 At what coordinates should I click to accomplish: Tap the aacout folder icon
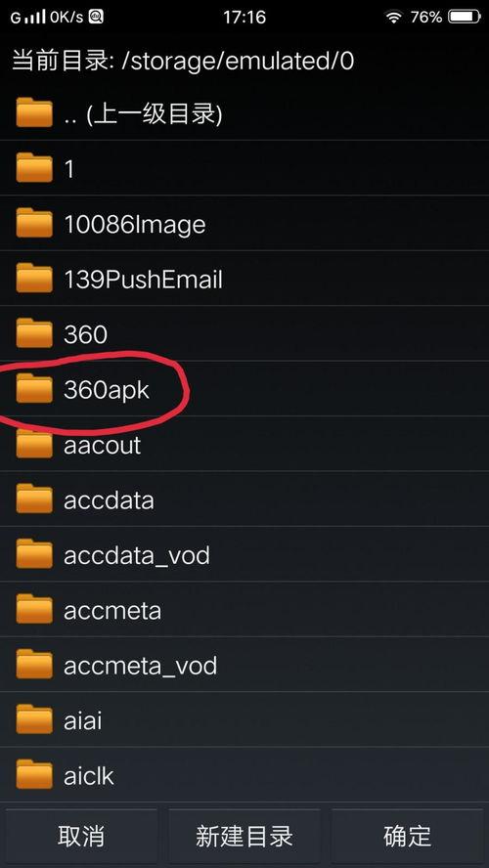[34, 444]
